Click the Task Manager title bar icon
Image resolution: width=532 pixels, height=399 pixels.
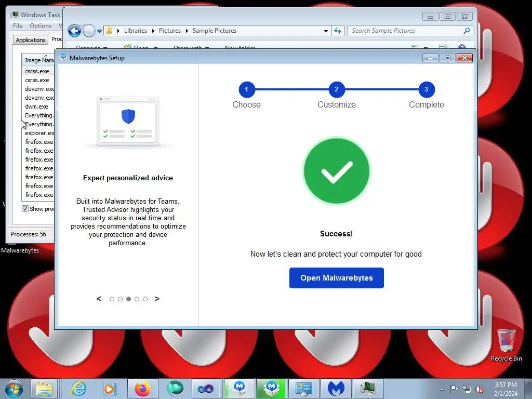click(x=15, y=15)
